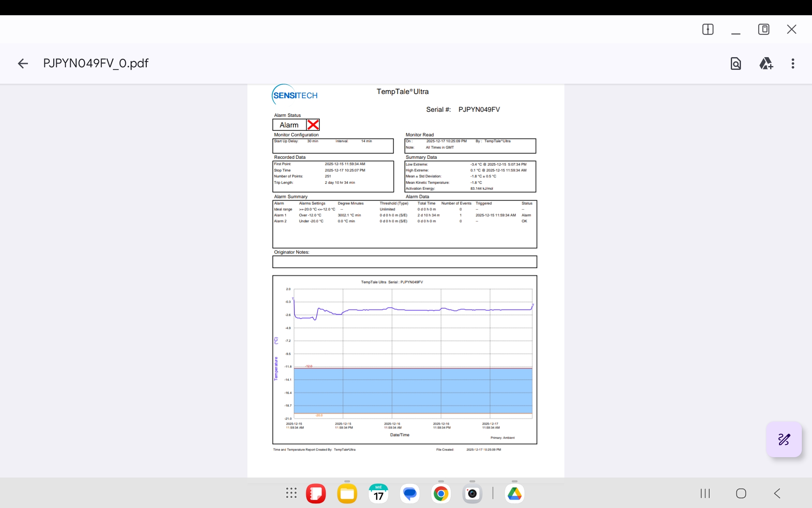Open the three-dot overflow menu
This screenshot has height=508, width=812.
pos(793,63)
